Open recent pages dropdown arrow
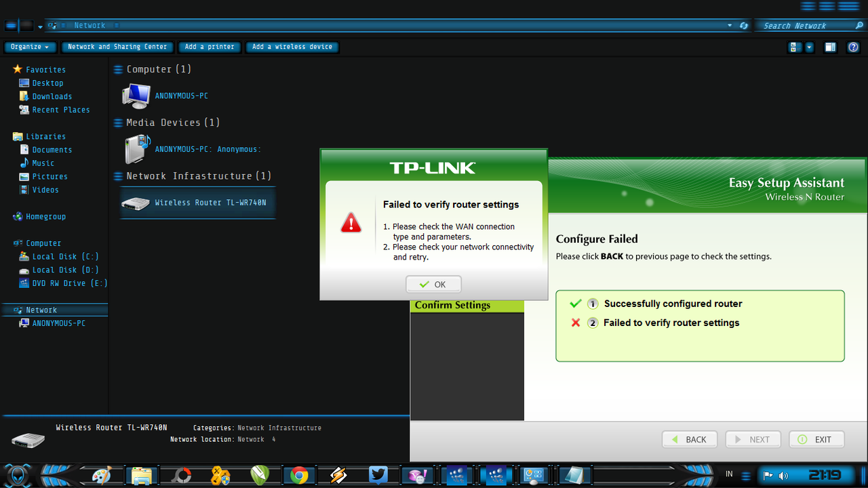Screen dimensions: 868x488 click(x=40, y=26)
